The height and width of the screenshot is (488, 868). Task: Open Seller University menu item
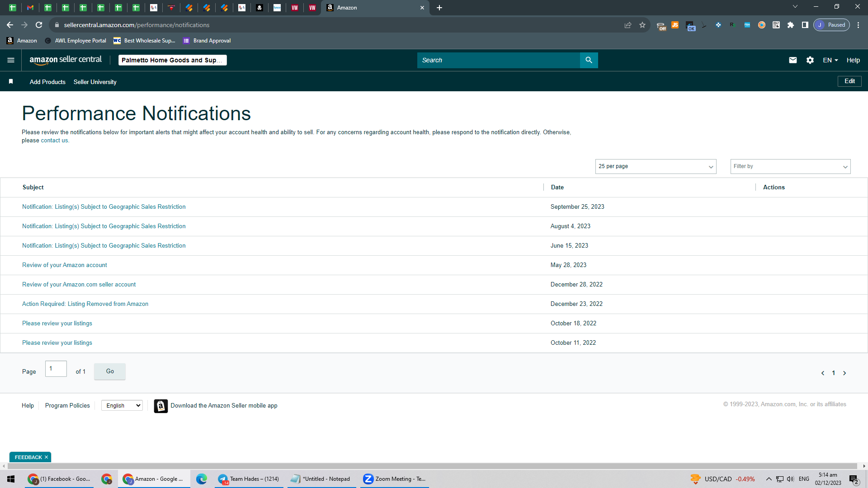tap(95, 82)
